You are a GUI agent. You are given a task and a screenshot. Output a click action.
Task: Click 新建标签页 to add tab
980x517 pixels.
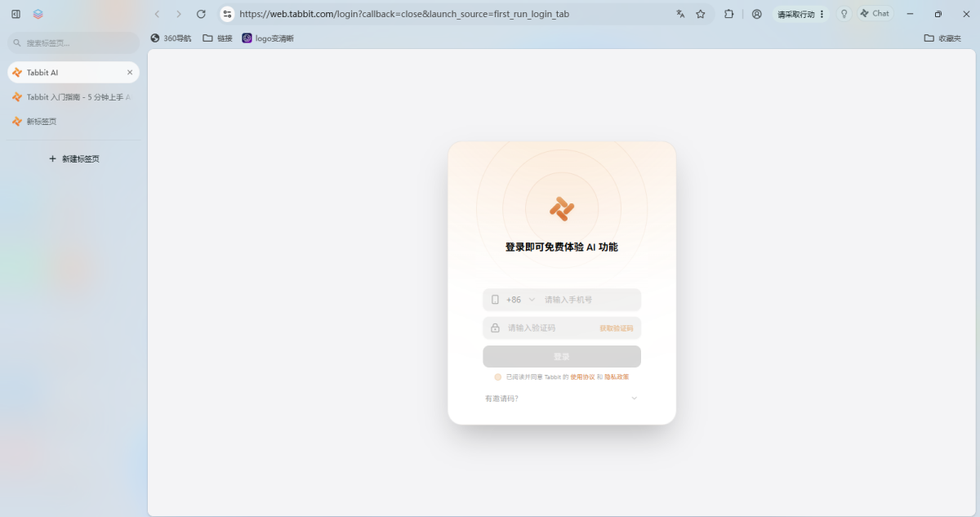73,158
